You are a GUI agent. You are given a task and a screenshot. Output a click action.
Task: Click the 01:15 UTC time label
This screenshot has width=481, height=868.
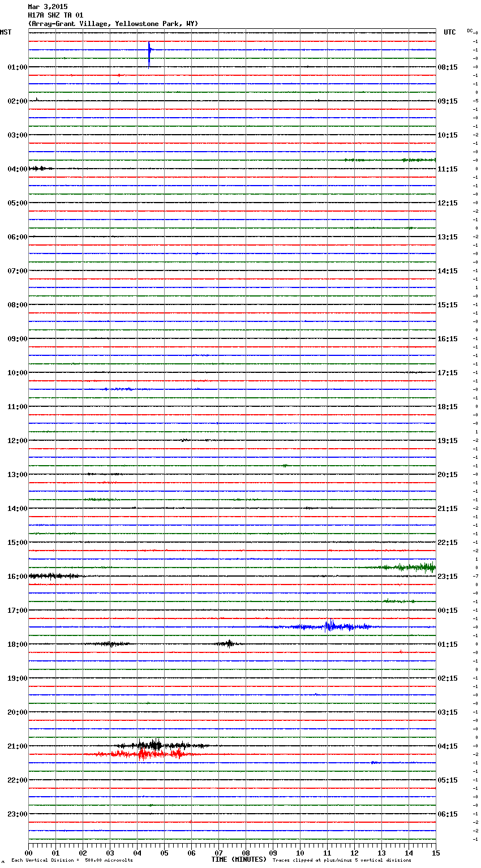(x=448, y=644)
